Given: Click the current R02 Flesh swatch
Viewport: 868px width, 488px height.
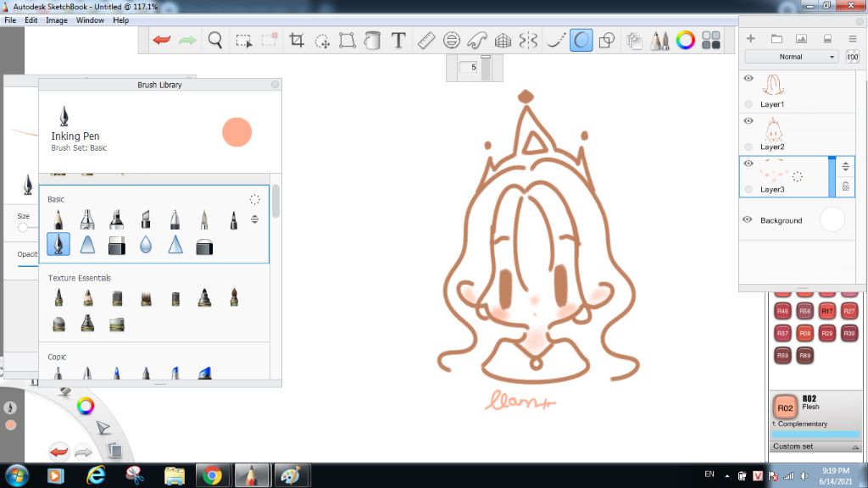Looking at the screenshot, I should click(x=785, y=408).
